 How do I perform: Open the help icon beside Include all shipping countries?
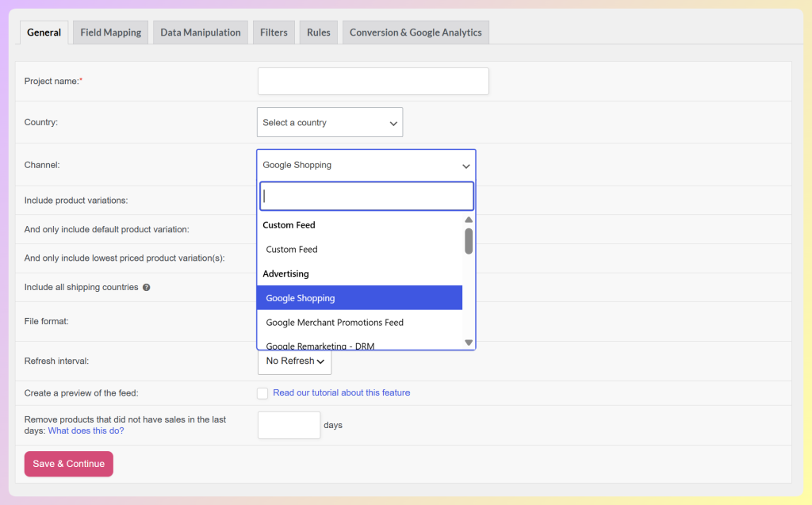coord(147,288)
